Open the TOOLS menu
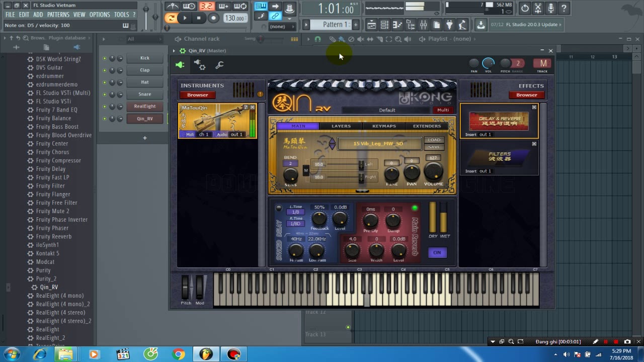The height and width of the screenshot is (362, 644). coord(122,15)
